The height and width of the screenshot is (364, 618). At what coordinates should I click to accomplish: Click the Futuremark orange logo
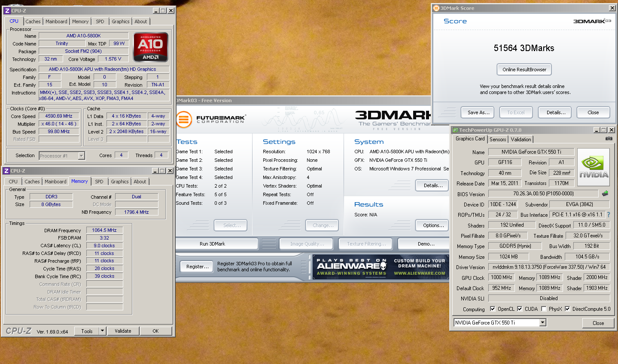click(184, 119)
